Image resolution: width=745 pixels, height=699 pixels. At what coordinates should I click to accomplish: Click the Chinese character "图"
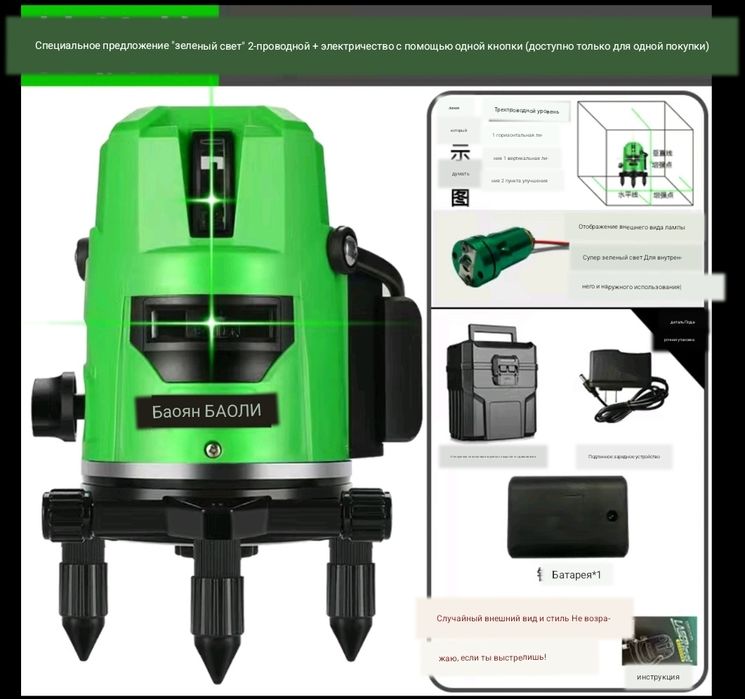[460, 197]
